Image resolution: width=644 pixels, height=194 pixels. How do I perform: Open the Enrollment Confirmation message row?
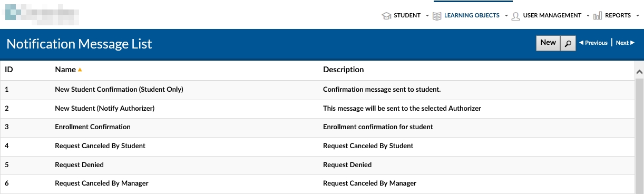pos(317,127)
